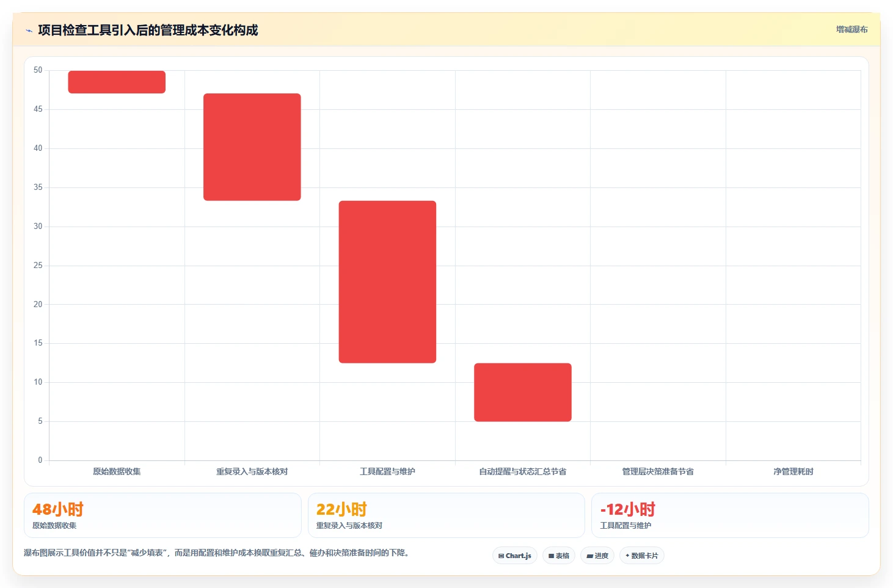Click the waterfall chart icon beside the title
The width and height of the screenshot is (893, 588).
point(29,31)
